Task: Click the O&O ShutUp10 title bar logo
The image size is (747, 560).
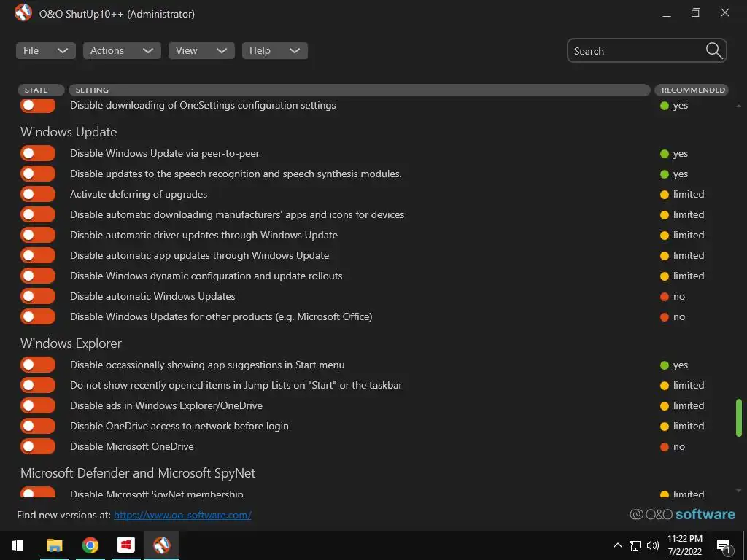Action: (x=23, y=13)
